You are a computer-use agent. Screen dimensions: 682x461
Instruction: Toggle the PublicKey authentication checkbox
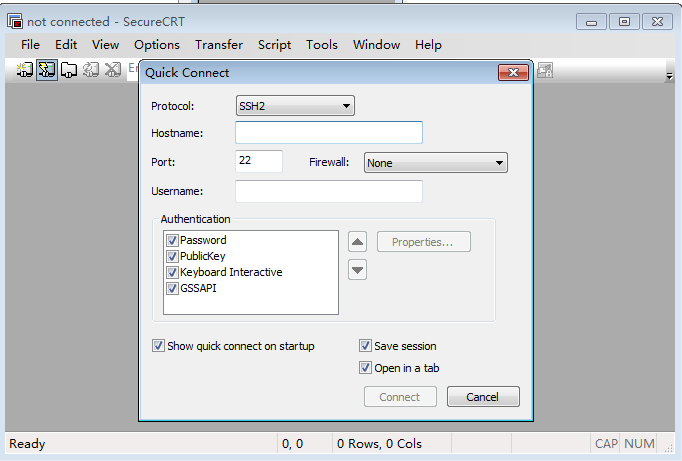pos(172,256)
